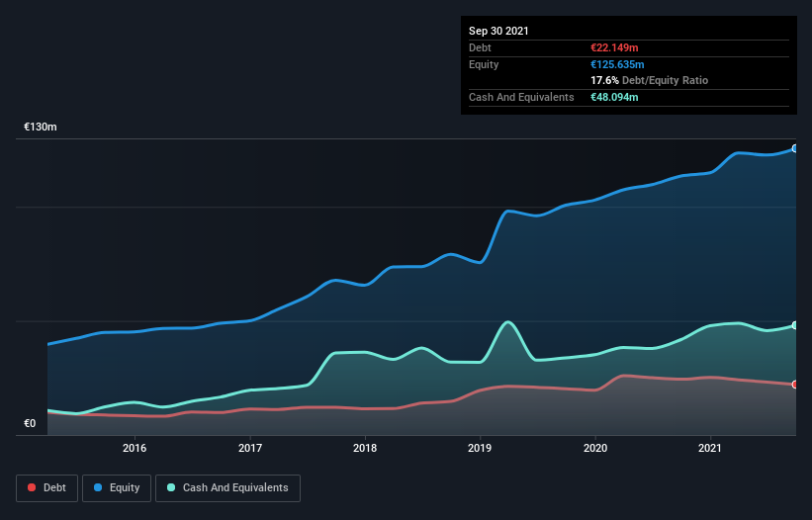The width and height of the screenshot is (812, 520).
Task: Select the 2019 x-axis label
Action: pos(480,448)
